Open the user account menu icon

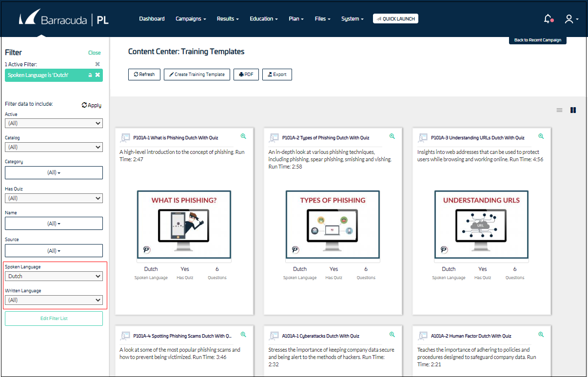569,19
